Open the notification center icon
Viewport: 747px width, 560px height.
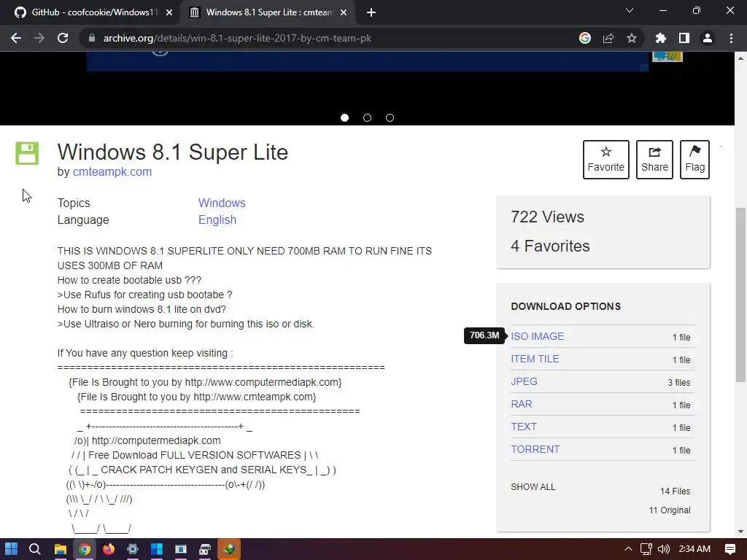click(x=729, y=549)
